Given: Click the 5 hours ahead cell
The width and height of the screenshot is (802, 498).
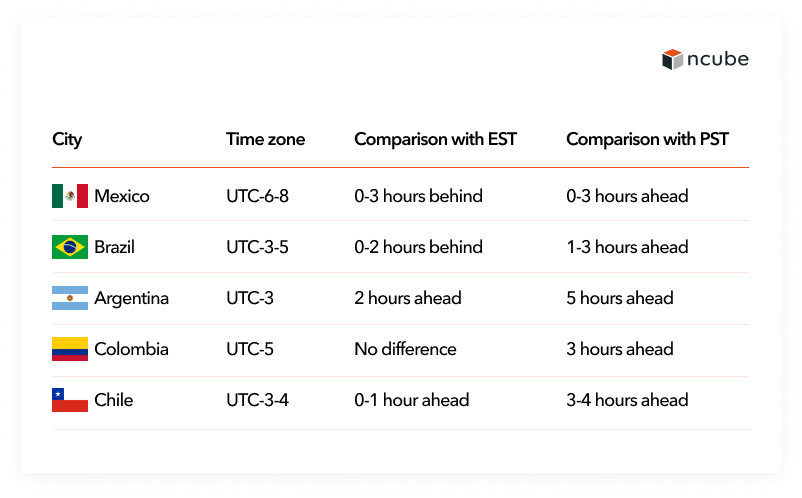Looking at the screenshot, I should pos(619,298).
